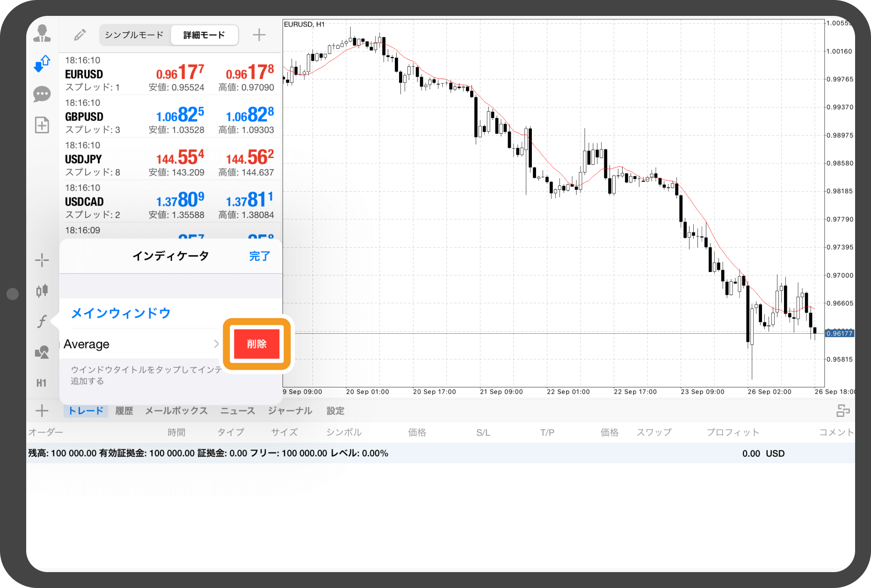871x588 pixels.
Task: Select the Settings tab
Action: pyautogui.click(x=335, y=411)
